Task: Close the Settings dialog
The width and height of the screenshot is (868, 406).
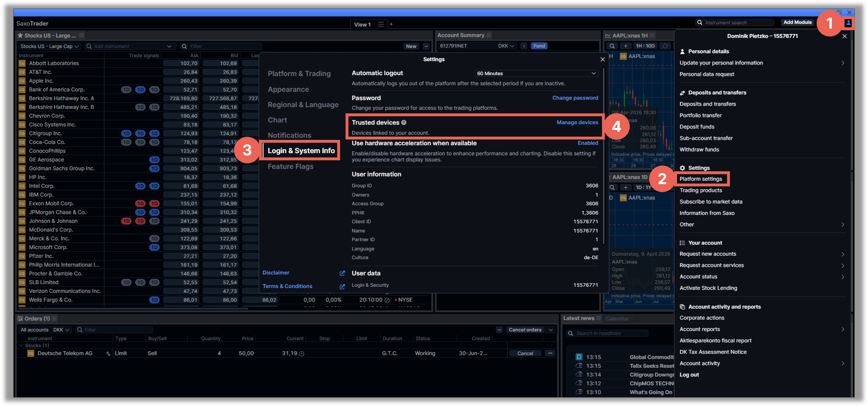Action: [x=602, y=59]
